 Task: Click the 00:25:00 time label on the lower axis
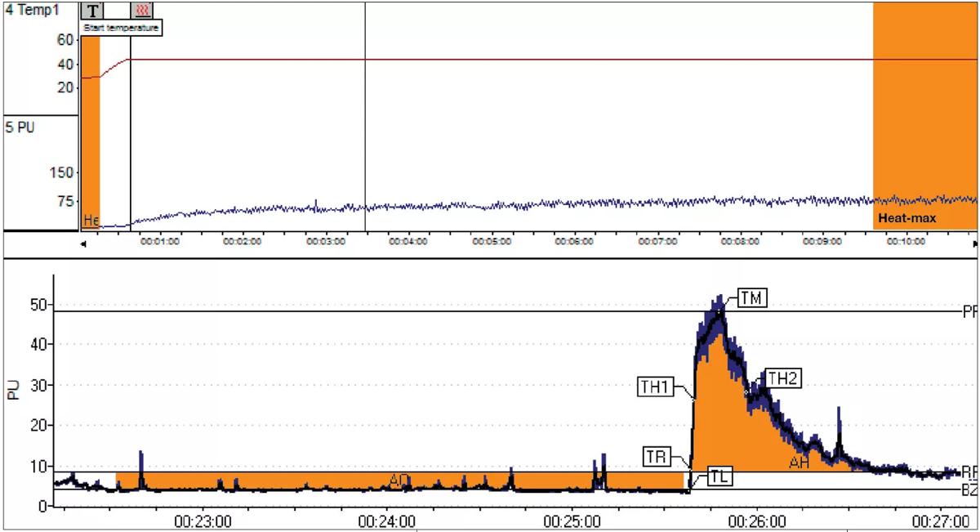click(572, 521)
